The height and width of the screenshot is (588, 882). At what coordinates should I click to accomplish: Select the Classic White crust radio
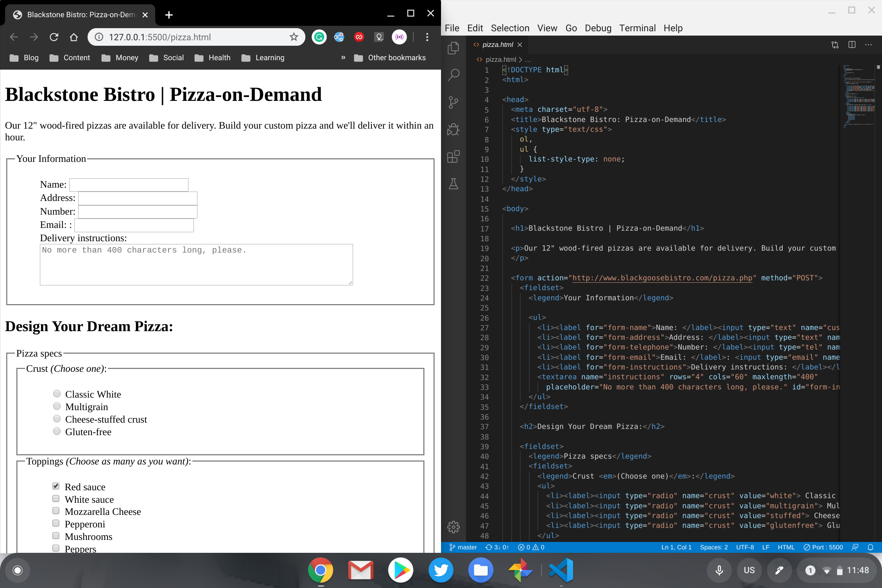tap(57, 394)
